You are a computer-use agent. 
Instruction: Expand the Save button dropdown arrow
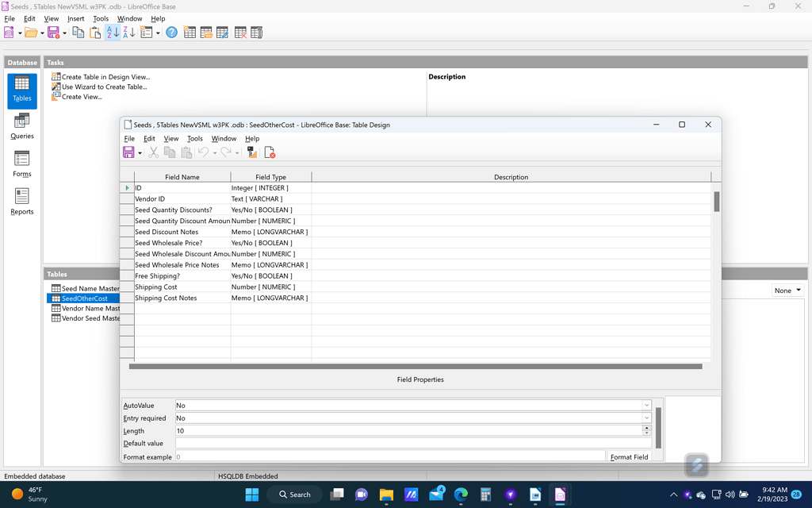[x=140, y=152]
